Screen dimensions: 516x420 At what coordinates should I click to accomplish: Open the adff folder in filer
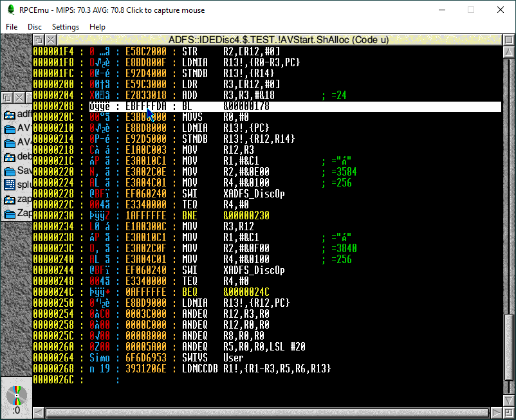[x=10, y=114]
